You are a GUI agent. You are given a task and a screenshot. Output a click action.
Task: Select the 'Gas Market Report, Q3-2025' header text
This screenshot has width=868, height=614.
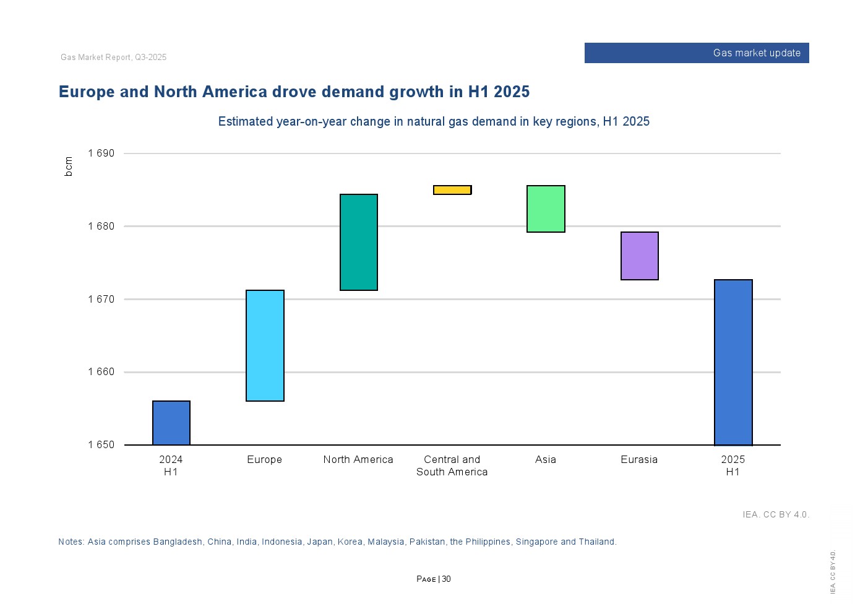tap(114, 58)
